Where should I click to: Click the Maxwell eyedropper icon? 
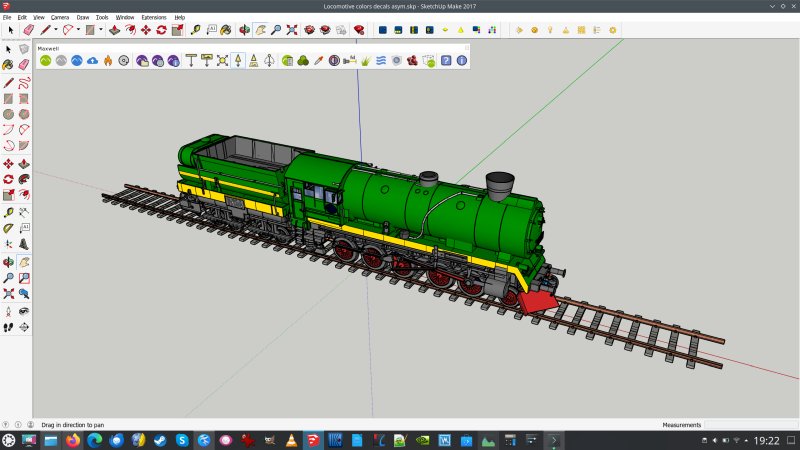pyautogui.click(x=318, y=61)
